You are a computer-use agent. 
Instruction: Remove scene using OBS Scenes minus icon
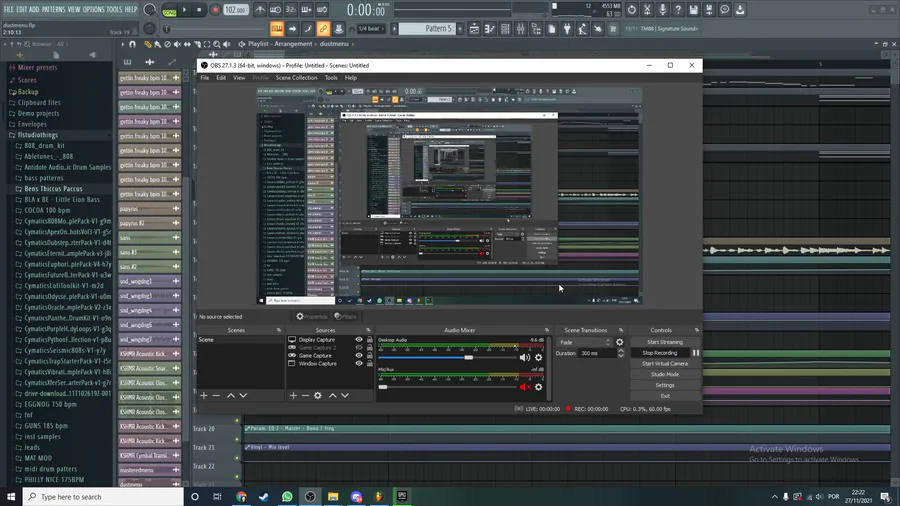coord(216,395)
